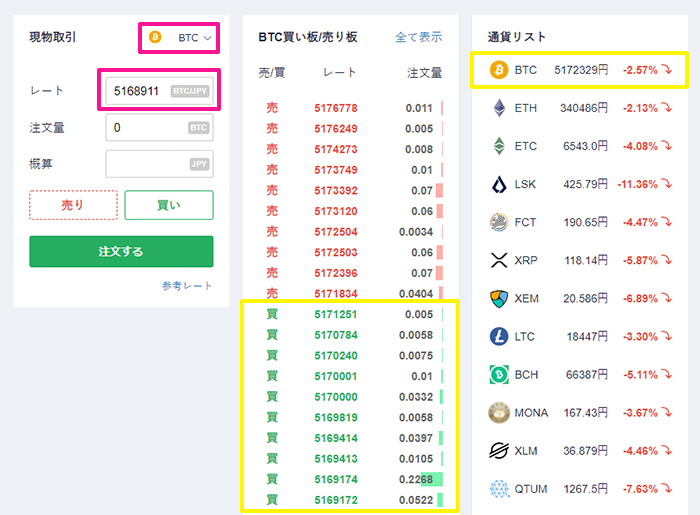Select buy order at rate 5169414
The image size is (700, 515).
351,438
